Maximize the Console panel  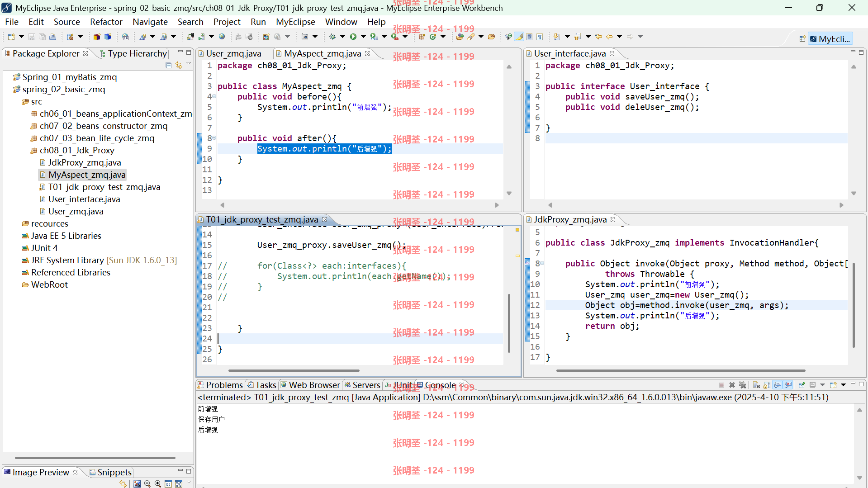[861, 384]
